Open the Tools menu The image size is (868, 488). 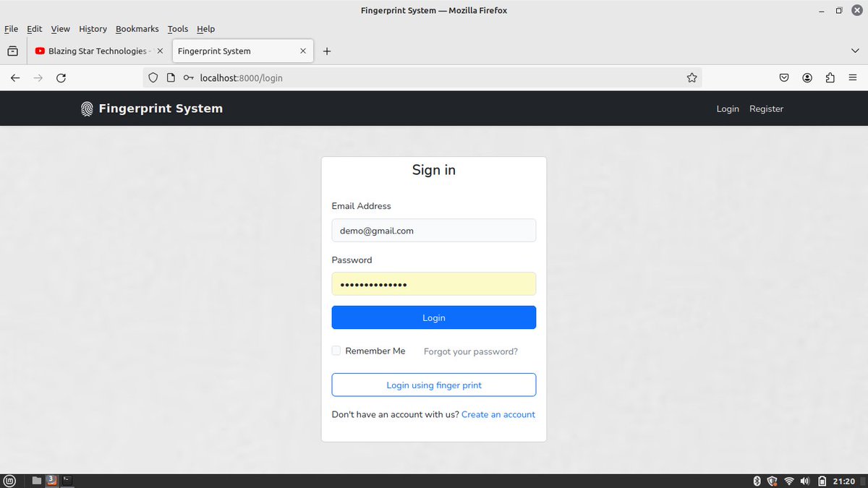click(178, 29)
